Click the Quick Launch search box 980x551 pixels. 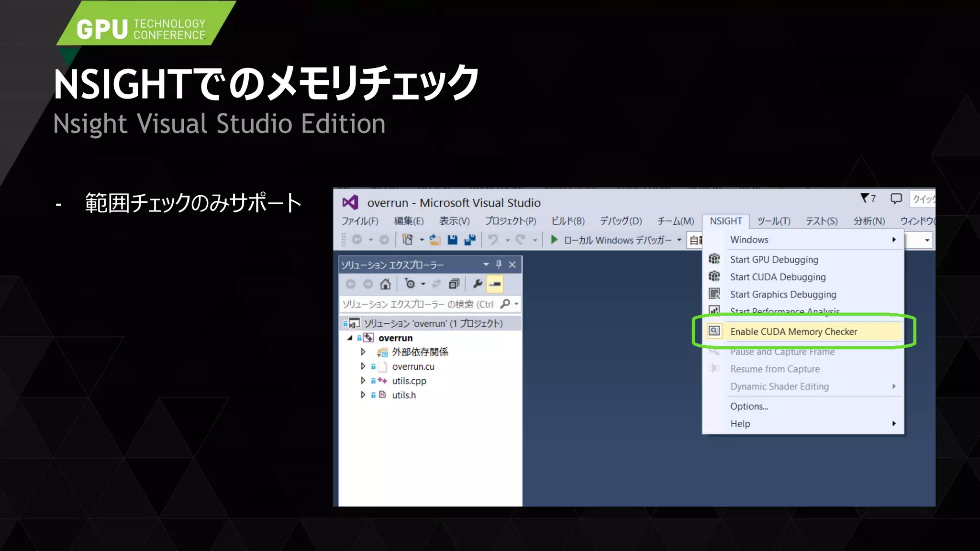click(923, 199)
